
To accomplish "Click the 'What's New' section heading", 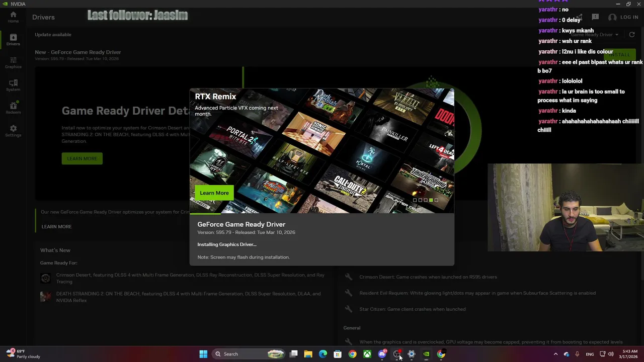I will (55, 250).
